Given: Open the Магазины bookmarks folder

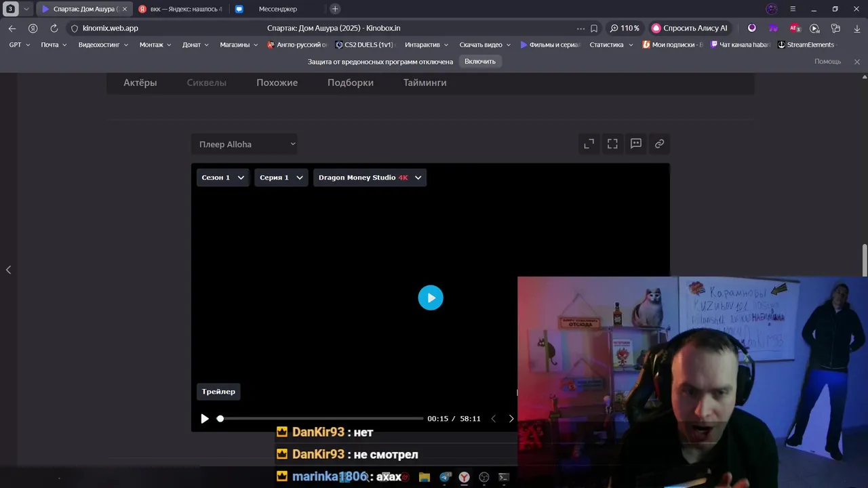Looking at the screenshot, I should click(x=239, y=45).
